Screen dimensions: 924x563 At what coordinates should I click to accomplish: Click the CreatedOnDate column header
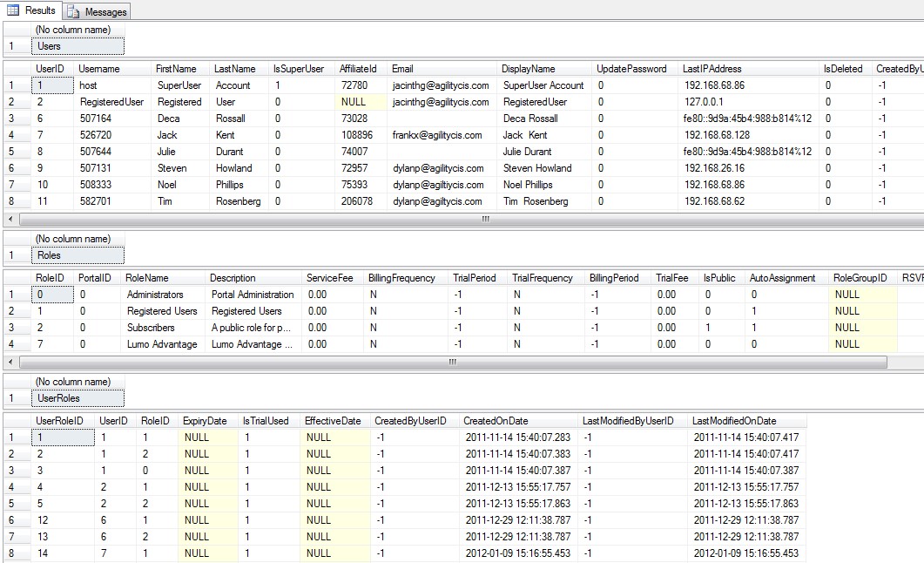pyautogui.click(x=518, y=421)
